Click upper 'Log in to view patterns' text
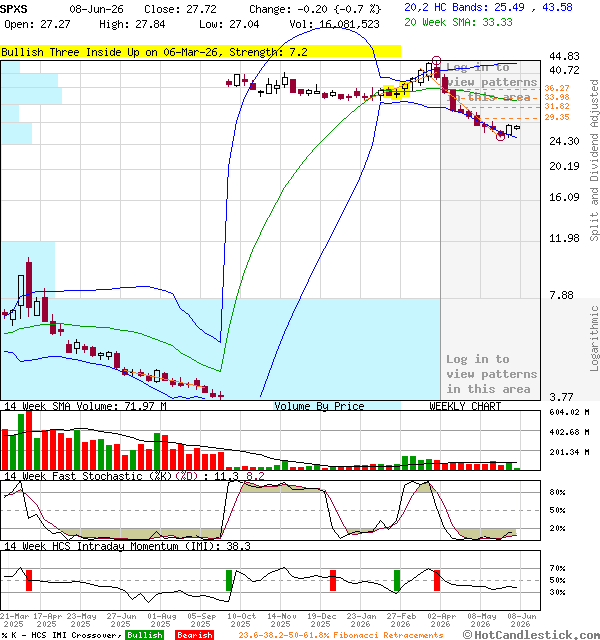This screenshot has height=640, width=600. (x=491, y=82)
